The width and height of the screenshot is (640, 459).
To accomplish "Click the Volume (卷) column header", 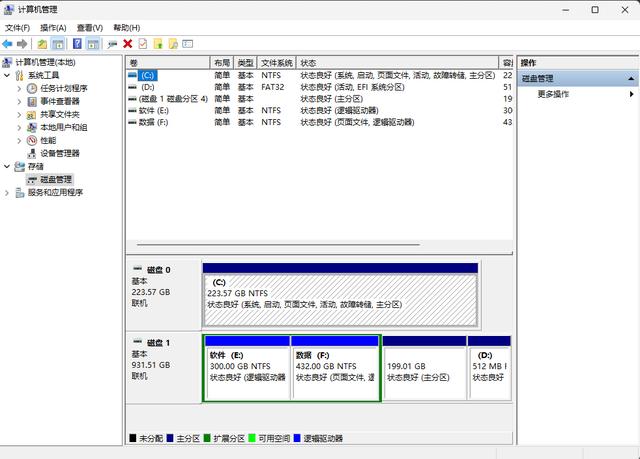I will (168, 63).
